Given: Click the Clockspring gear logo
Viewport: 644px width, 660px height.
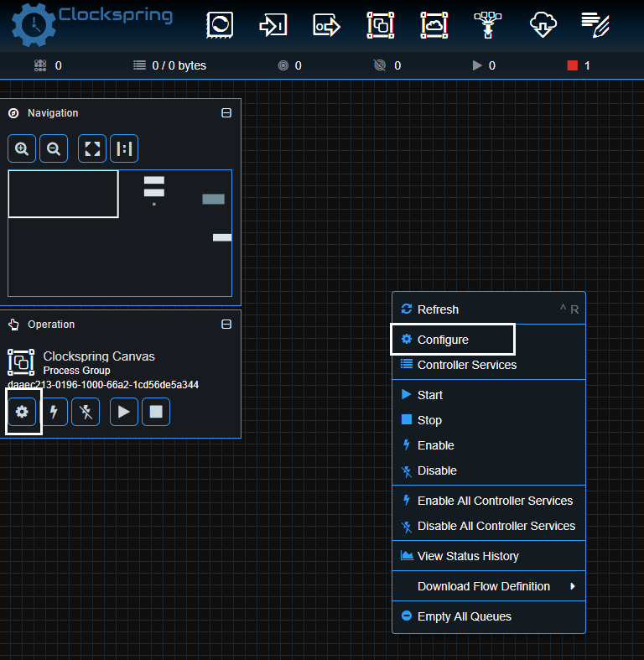Looking at the screenshot, I should [34, 25].
